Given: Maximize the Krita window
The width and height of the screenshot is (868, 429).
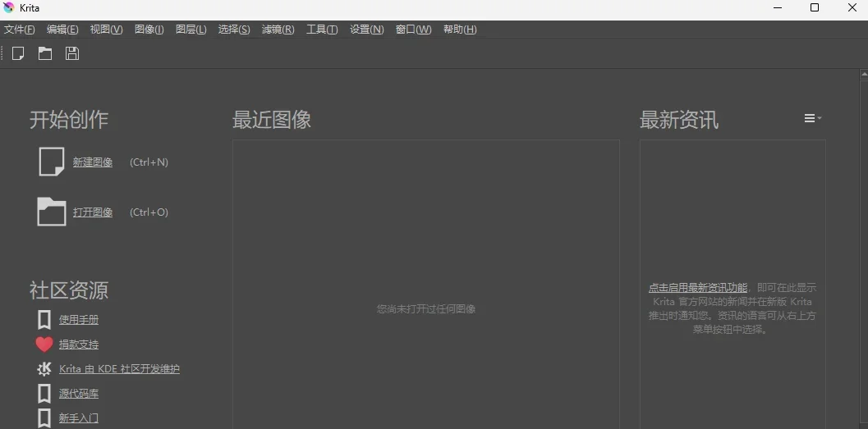Looking at the screenshot, I should click(x=815, y=7).
